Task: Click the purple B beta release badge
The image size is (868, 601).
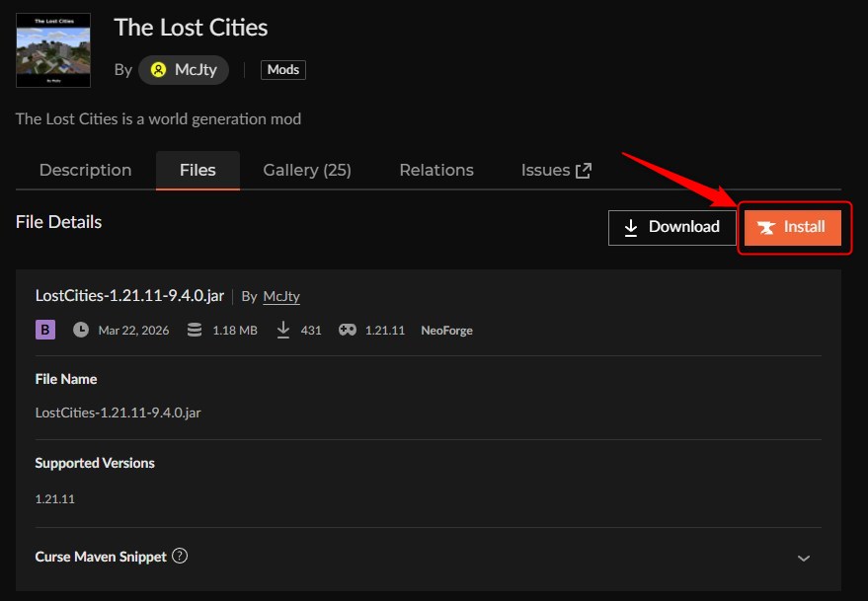Action: 44,328
